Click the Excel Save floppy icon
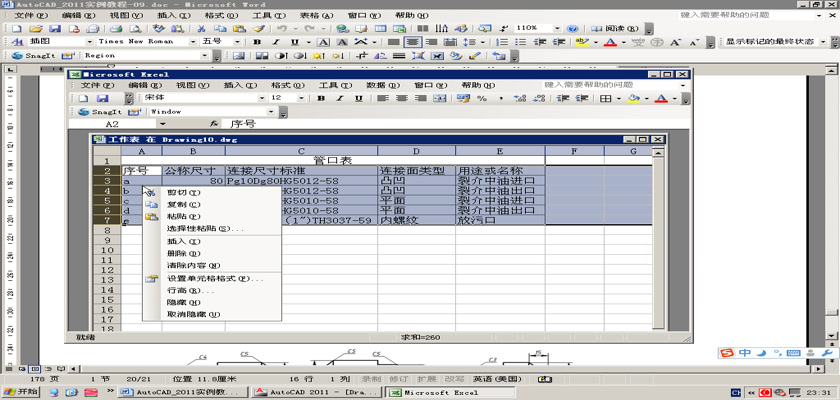840x400 pixels. (x=102, y=99)
